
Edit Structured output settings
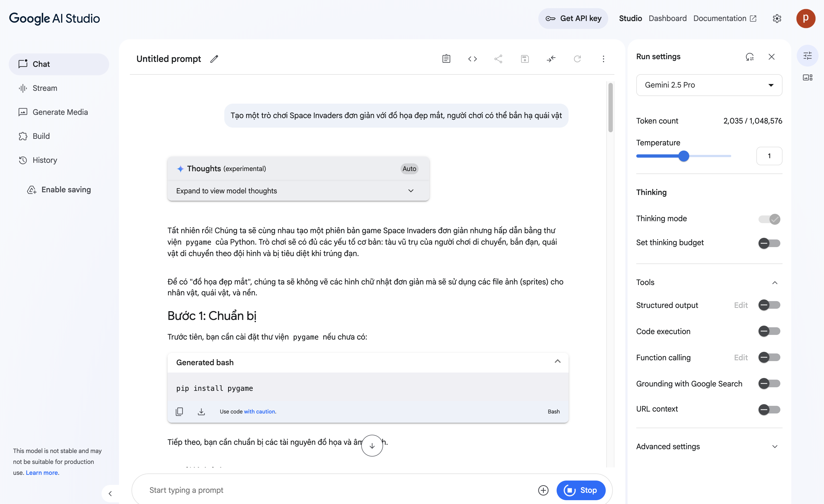coord(741,305)
